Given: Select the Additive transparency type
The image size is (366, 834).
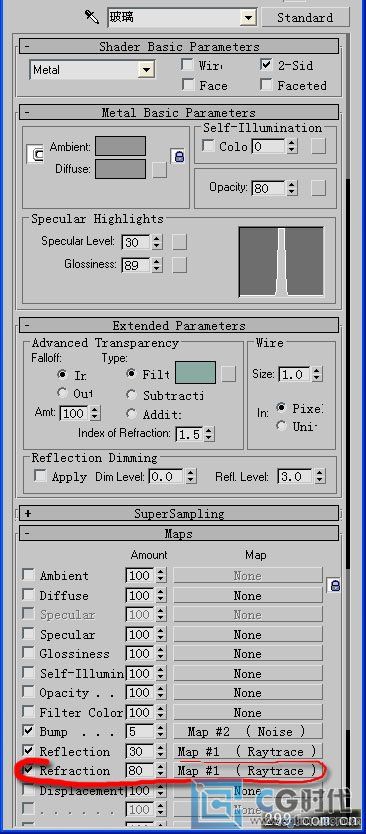Looking at the screenshot, I should [x=131, y=413].
